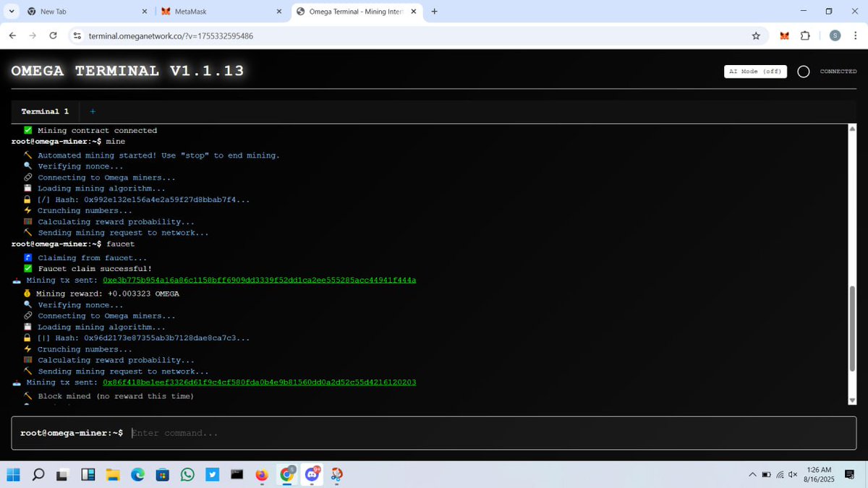This screenshot has width=868, height=488.
Task: Open the Windows Start menu
Action: 14,474
